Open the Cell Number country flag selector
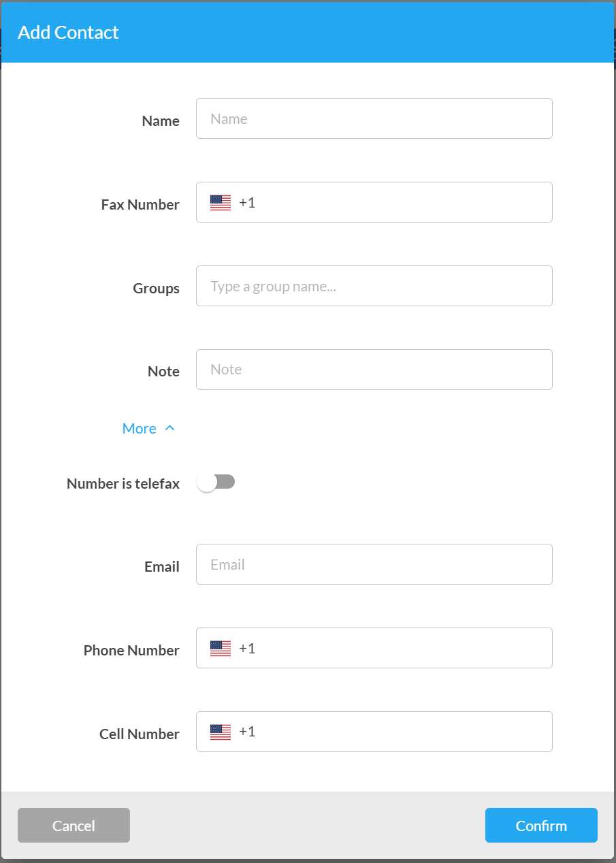This screenshot has height=863, width=616. (221, 732)
